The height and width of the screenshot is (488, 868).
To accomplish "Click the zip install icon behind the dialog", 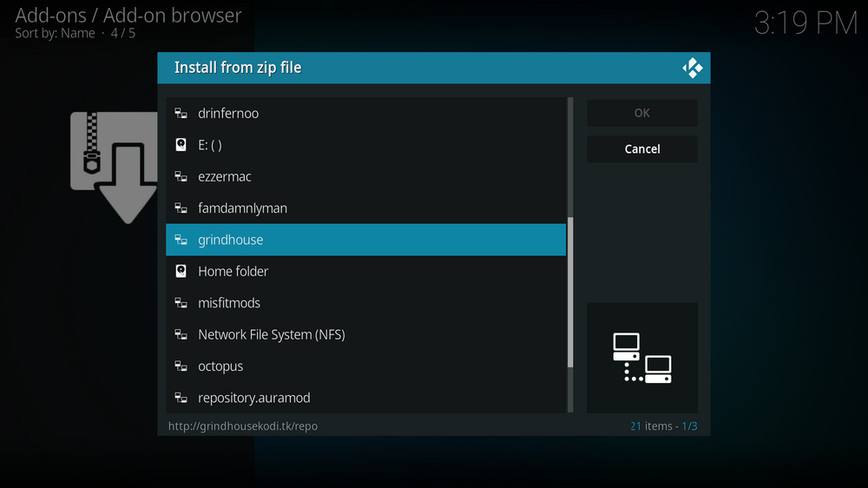I will [x=114, y=168].
